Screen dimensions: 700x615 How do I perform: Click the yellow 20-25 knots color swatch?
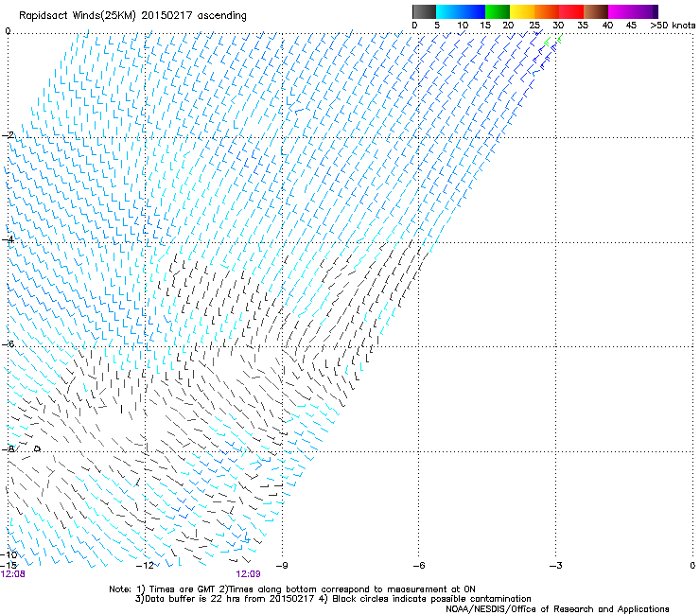click(522, 11)
